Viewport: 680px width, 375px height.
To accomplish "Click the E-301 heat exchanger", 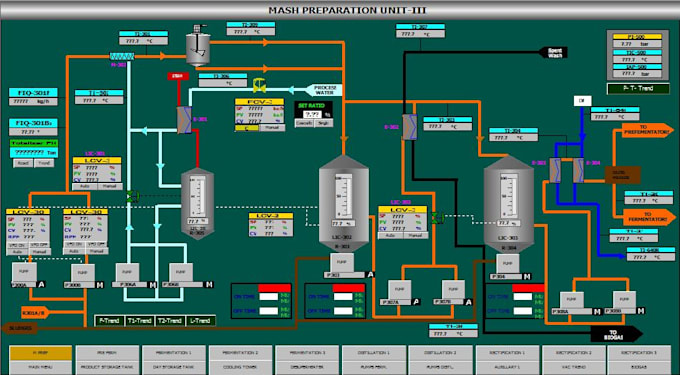I will click(x=184, y=120).
